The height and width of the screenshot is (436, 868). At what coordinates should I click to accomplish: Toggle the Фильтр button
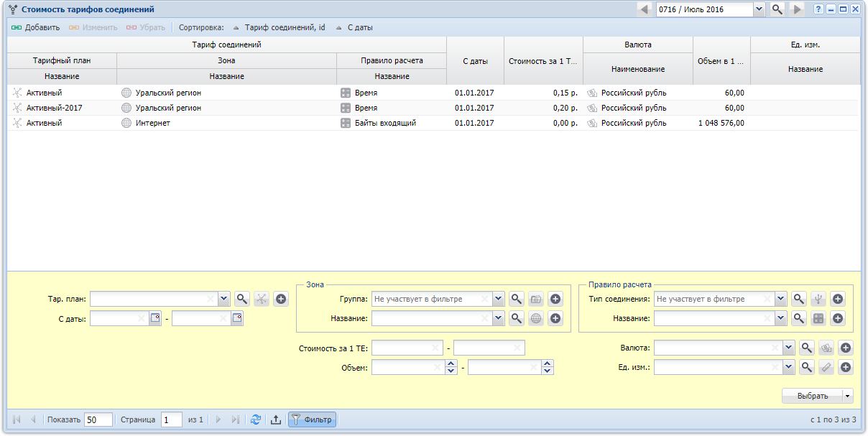(312, 419)
